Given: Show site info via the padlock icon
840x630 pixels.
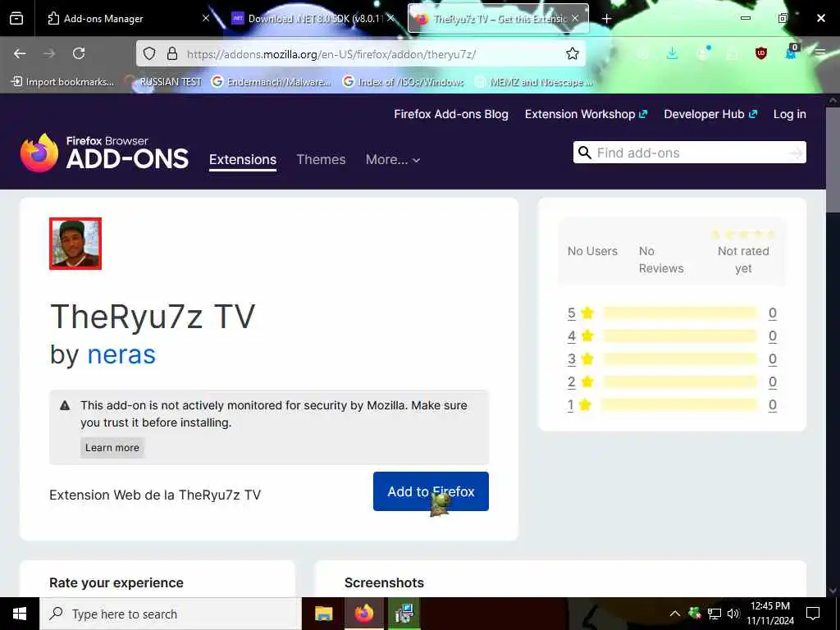Looking at the screenshot, I should click(x=172, y=53).
